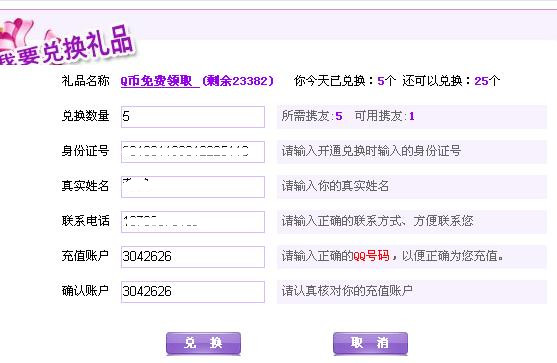This screenshot has width=557, height=363.
Task: Click the 请输入开通兑换时输入的身份证号 hint
Action: 371,151
